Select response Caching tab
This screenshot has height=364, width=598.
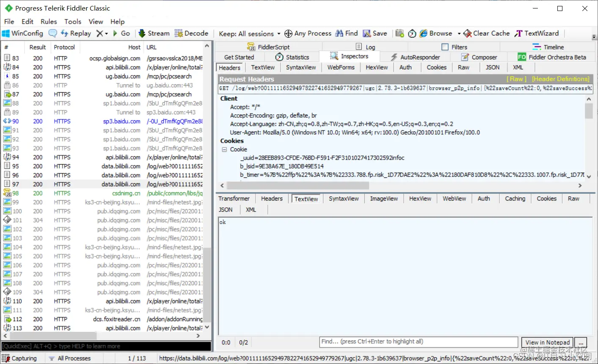click(x=515, y=199)
